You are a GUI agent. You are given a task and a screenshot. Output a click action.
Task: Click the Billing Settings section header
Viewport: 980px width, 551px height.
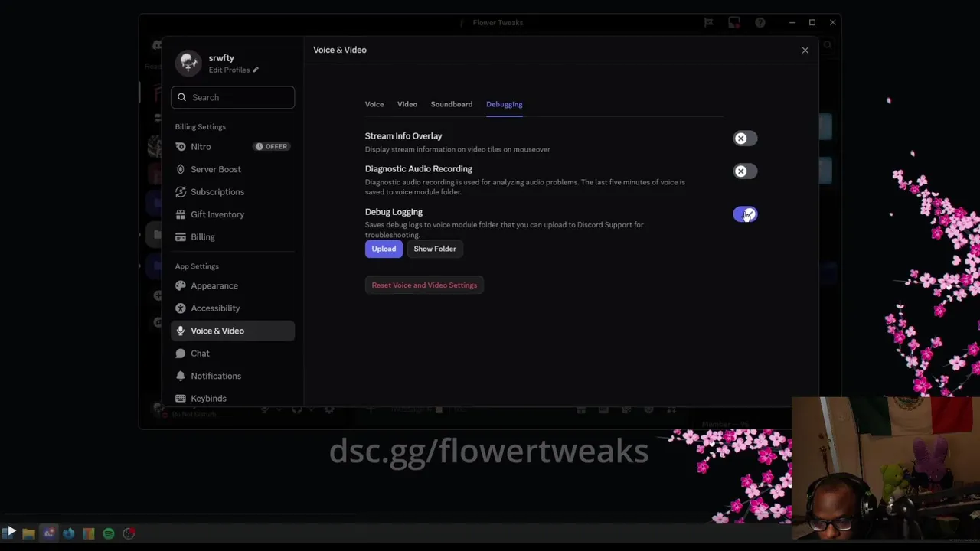[x=201, y=127]
